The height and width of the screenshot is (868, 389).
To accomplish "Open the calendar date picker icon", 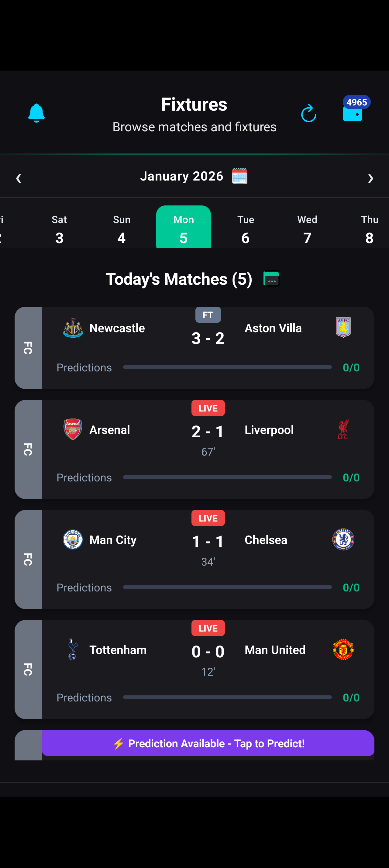I will [x=240, y=176].
